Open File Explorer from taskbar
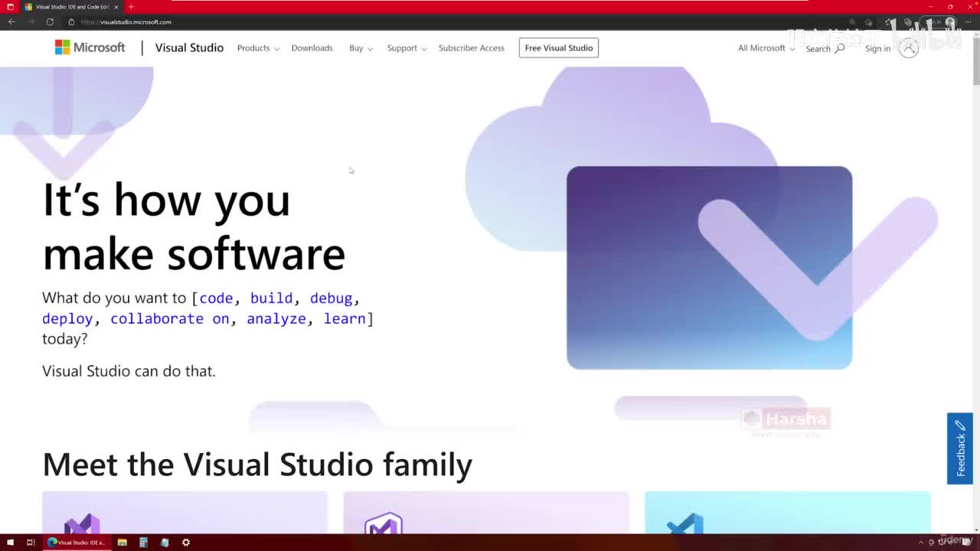 pos(122,543)
